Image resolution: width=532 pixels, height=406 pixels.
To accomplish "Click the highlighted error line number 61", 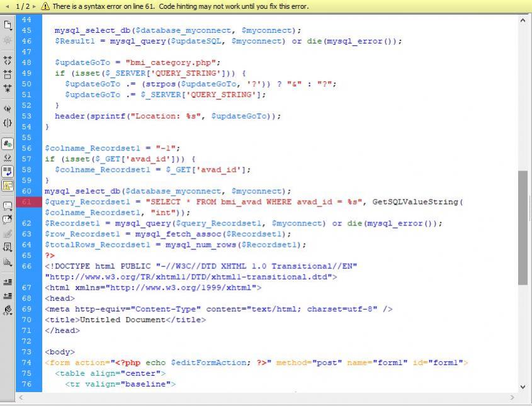I will pyautogui.click(x=26, y=202).
